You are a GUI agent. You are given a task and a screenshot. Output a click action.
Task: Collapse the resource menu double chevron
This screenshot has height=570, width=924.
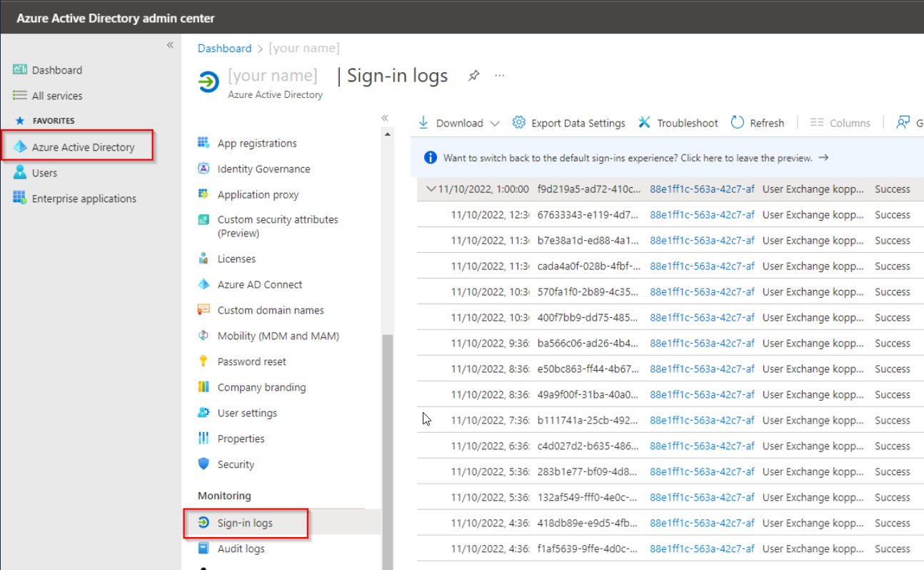(384, 118)
